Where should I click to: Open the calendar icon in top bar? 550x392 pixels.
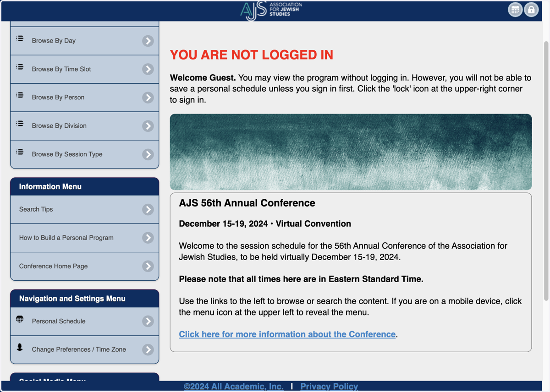point(515,10)
